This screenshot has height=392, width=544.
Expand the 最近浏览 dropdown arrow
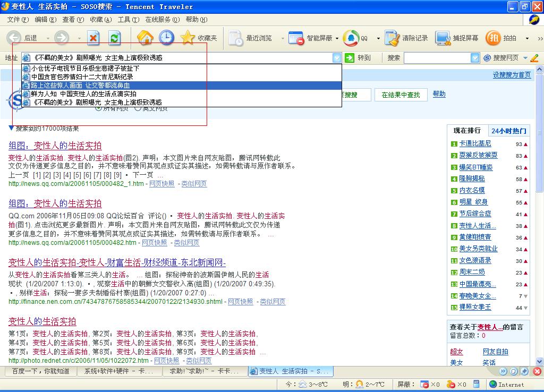[x=283, y=38]
